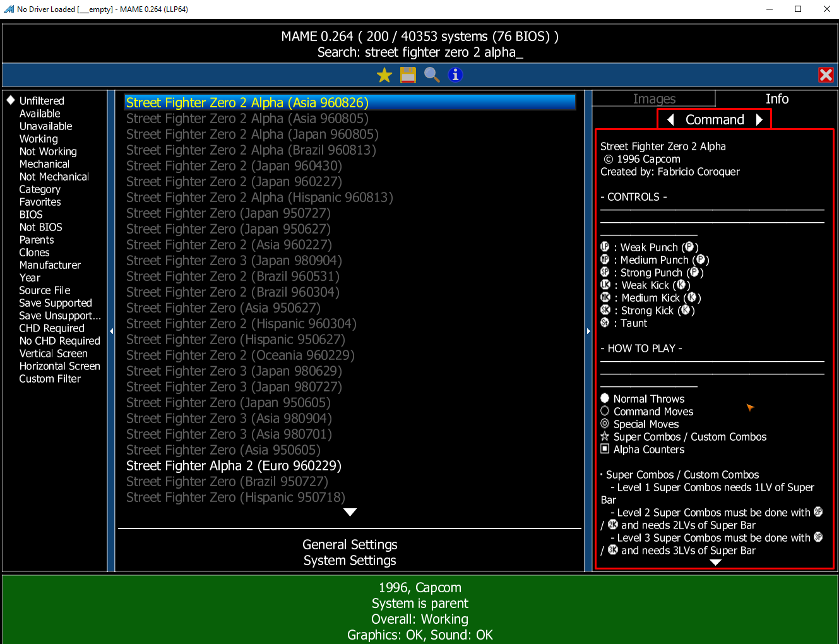Image resolution: width=839 pixels, height=644 pixels.
Task: Click the blue info icon in toolbar
Action: pos(455,75)
